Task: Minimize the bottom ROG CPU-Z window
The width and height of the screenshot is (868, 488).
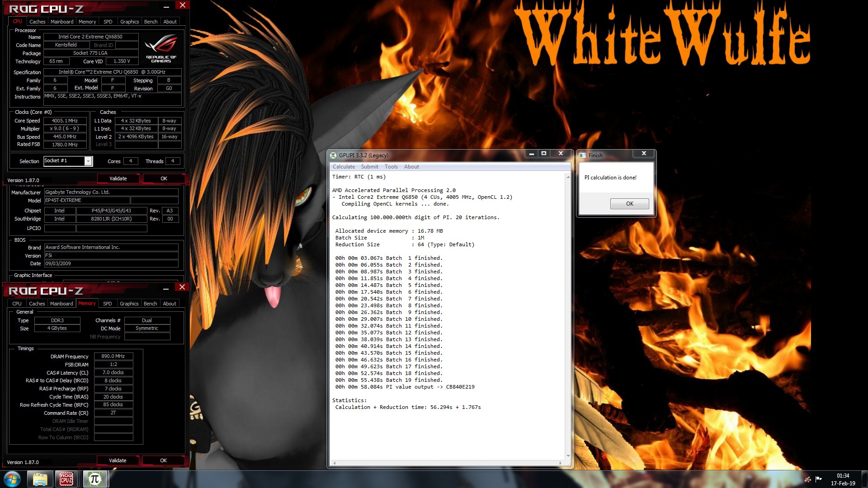Action: point(166,289)
